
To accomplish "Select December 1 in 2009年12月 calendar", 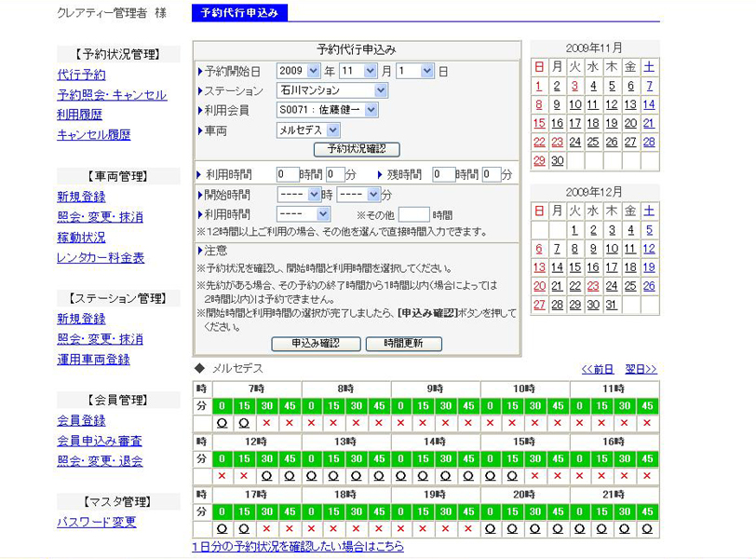I will click(574, 230).
